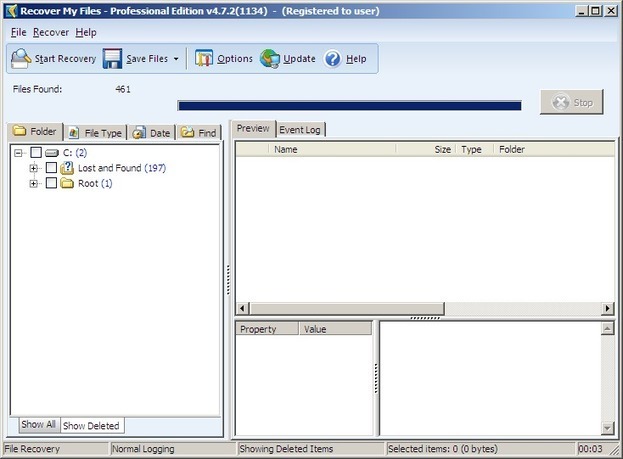Click the Show All button
Image resolution: width=623 pixels, height=459 pixels.
(39, 425)
